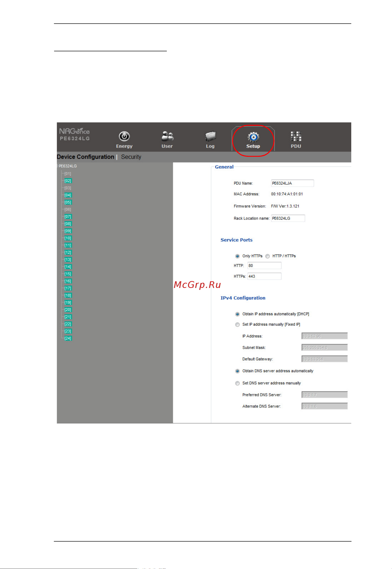Open the Log folder icon
The image size is (392, 569).
(x=210, y=136)
